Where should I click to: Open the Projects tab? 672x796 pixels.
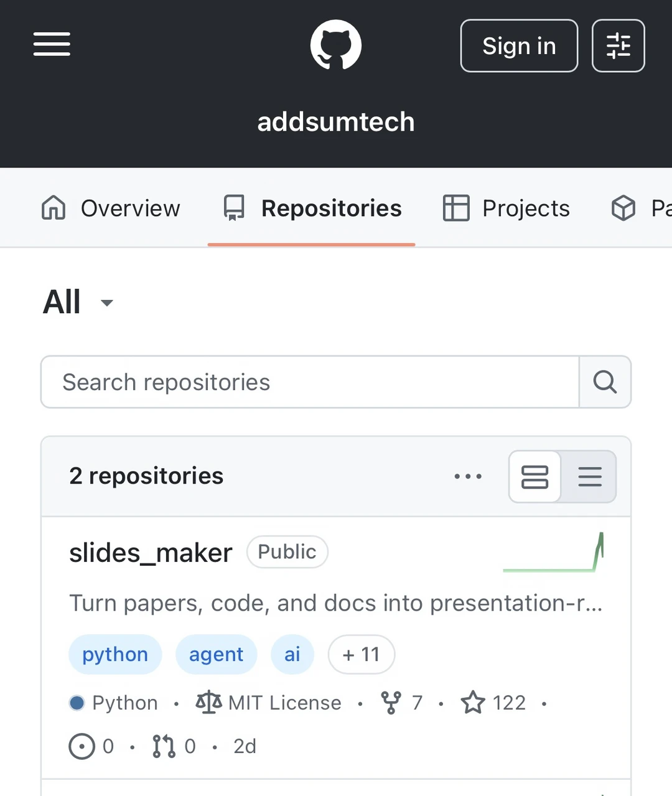506,208
